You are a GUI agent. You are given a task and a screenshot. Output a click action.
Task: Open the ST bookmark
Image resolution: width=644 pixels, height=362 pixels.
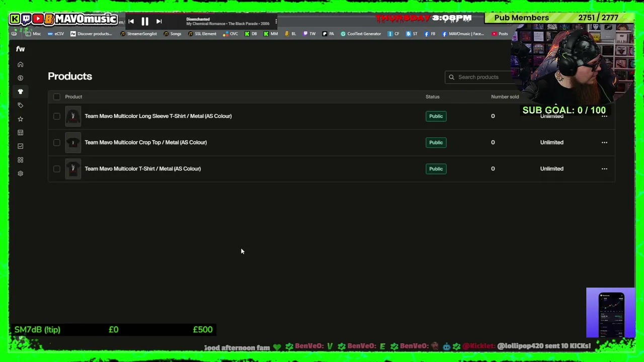412,34
